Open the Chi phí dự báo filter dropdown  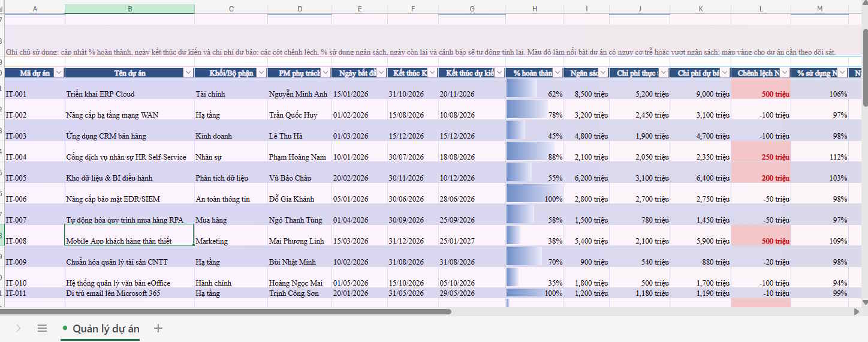click(x=725, y=73)
